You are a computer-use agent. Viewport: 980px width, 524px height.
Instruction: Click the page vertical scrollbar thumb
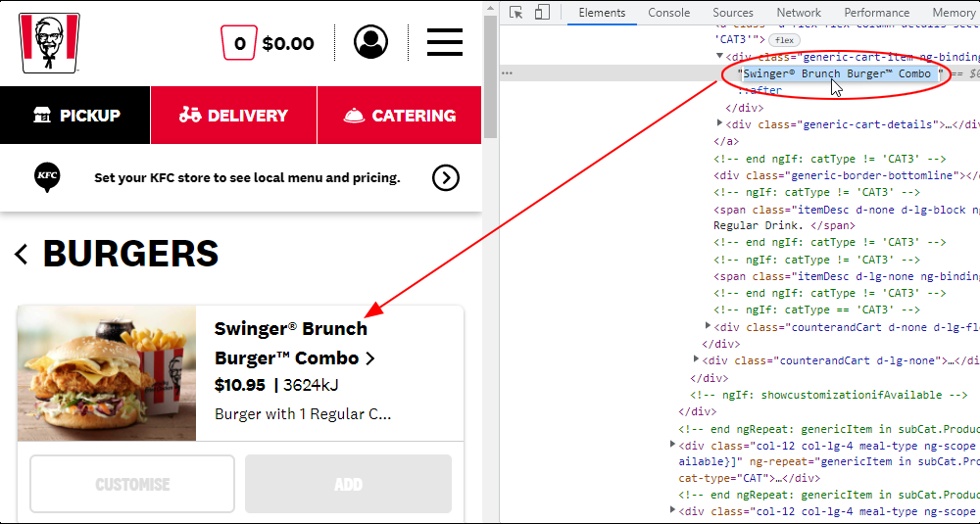click(x=491, y=78)
